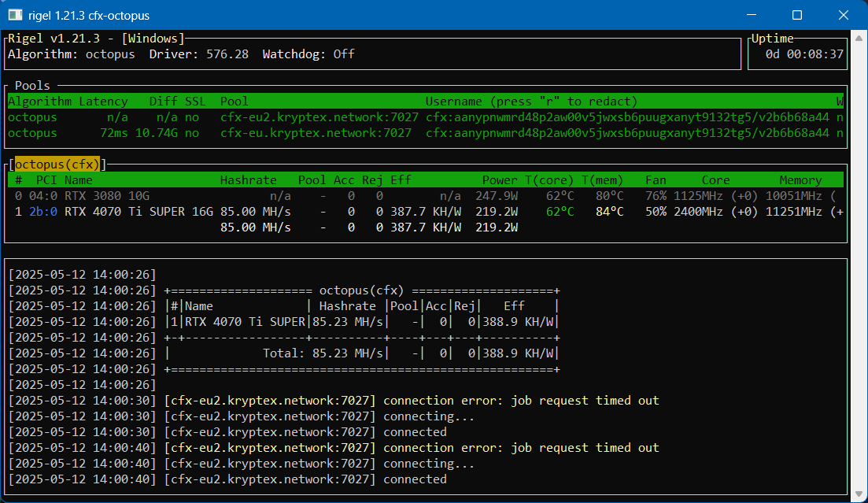Click the "Memory" column header
Viewport: 868px width, 503px height.
pos(800,180)
